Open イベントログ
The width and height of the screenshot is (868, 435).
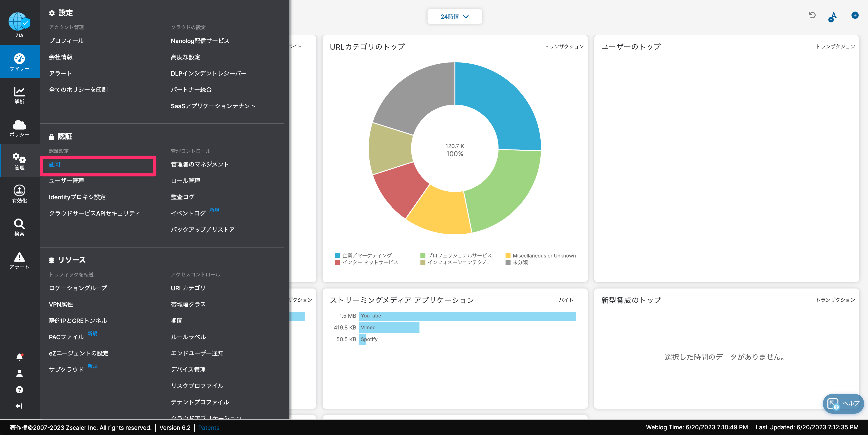pos(188,214)
